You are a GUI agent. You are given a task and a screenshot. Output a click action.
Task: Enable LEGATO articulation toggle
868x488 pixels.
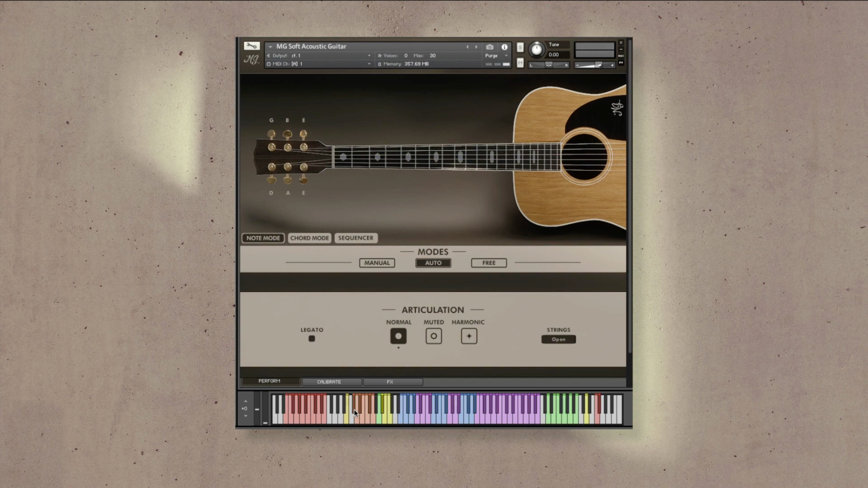pos(311,338)
